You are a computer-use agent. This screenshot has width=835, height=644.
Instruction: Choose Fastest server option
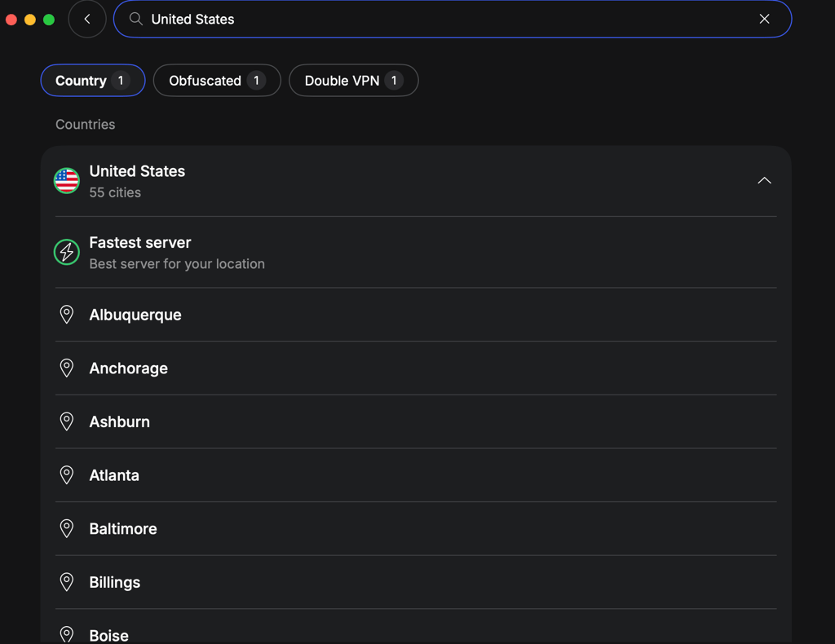(x=416, y=252)
